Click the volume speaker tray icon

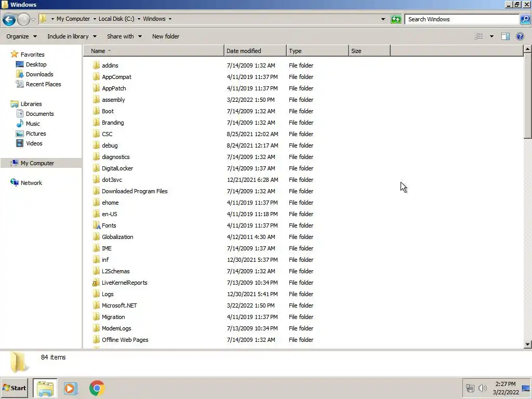tap(482, 388)
